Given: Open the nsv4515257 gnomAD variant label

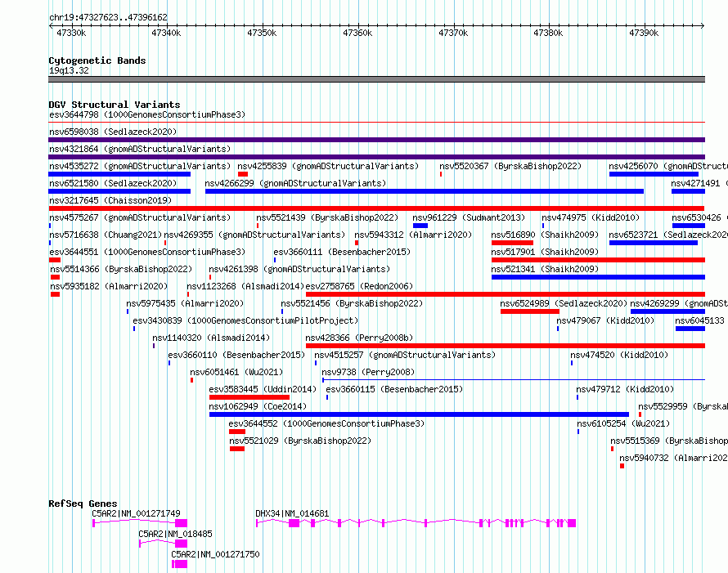Looking at the screenshot, I should coord(406,355).
